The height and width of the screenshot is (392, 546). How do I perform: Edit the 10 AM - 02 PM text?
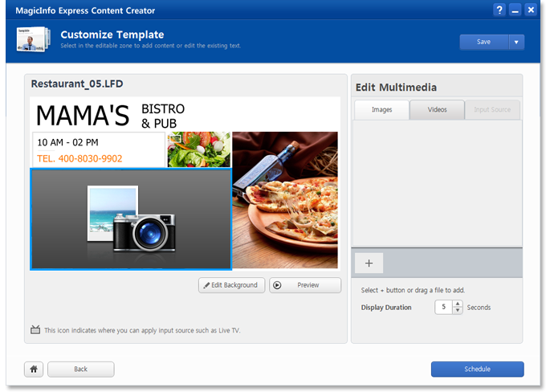(x=68, y=142)
